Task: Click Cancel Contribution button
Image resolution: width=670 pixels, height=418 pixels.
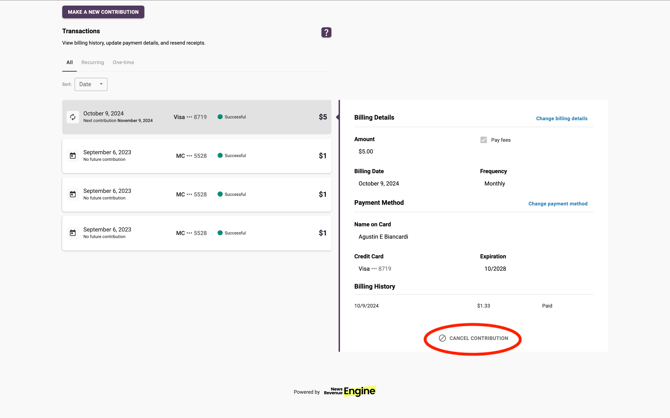Action: (x=473, y=338)
